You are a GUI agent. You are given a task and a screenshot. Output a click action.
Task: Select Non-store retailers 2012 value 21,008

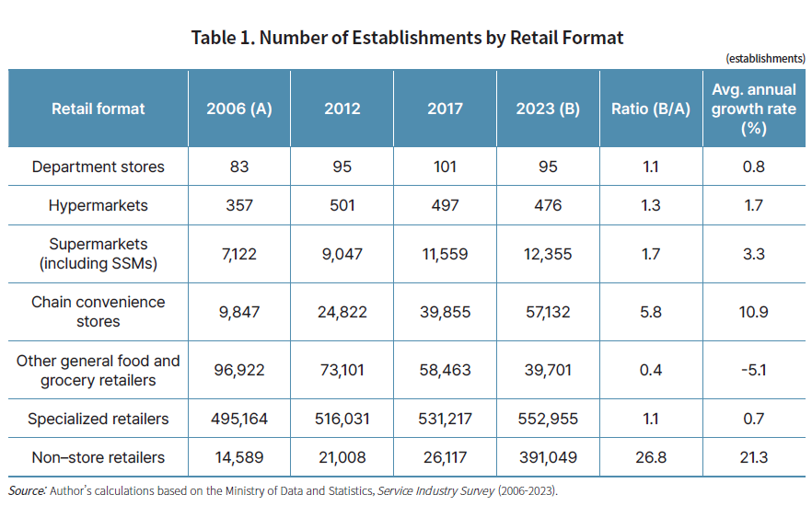(342, 457)
